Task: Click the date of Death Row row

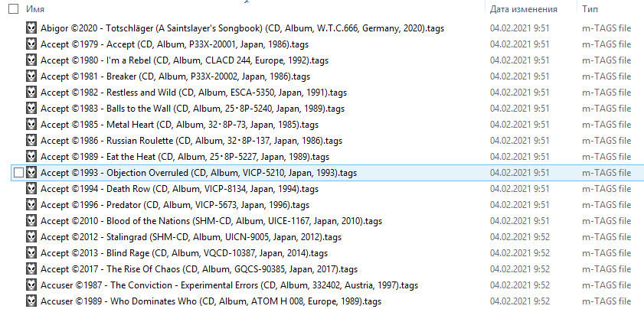Action: click(x=519, y=189)
